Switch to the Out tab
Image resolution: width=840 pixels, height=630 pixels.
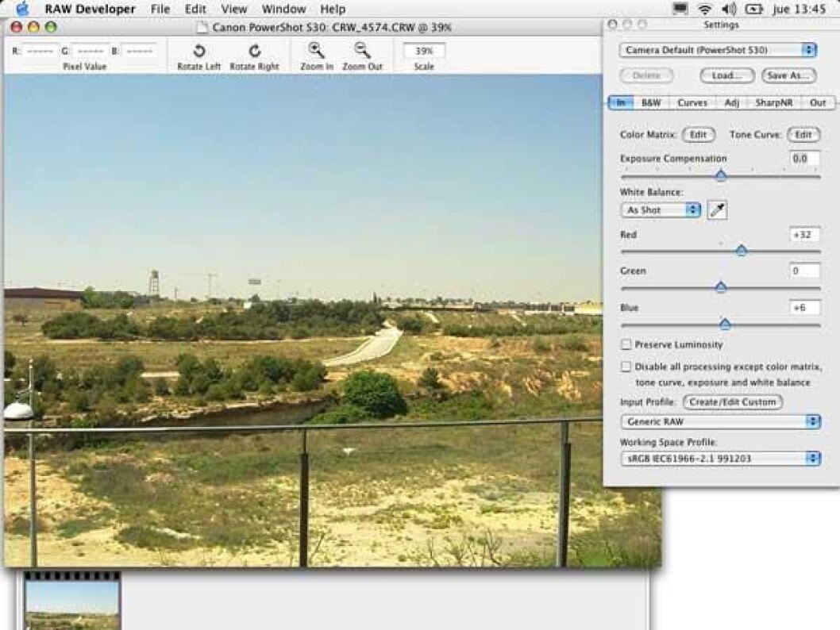[x=818, y=103]
